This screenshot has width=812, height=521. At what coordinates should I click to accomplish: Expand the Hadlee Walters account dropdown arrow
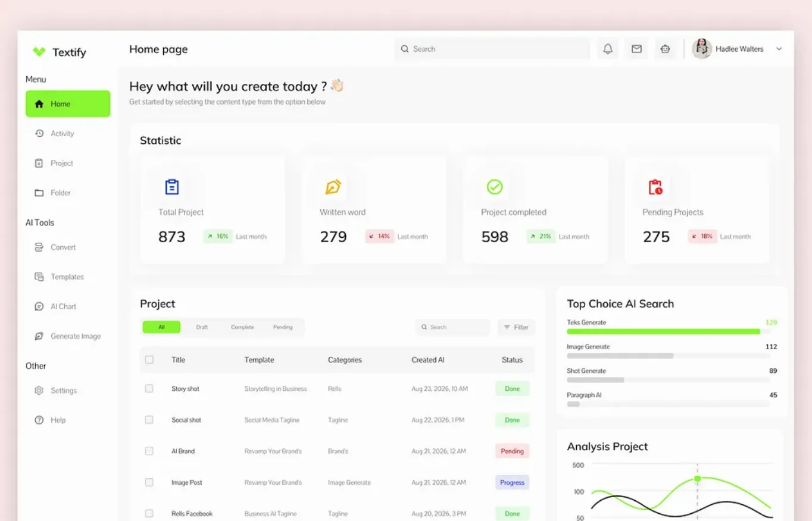[779, 49]
